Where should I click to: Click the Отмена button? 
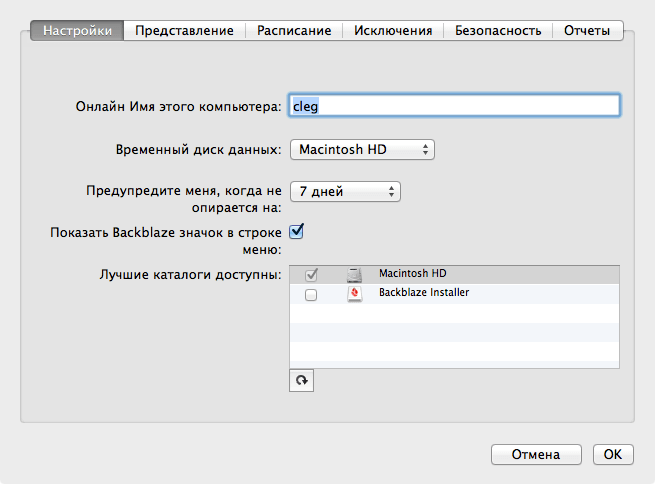click(x=536, y=454)
